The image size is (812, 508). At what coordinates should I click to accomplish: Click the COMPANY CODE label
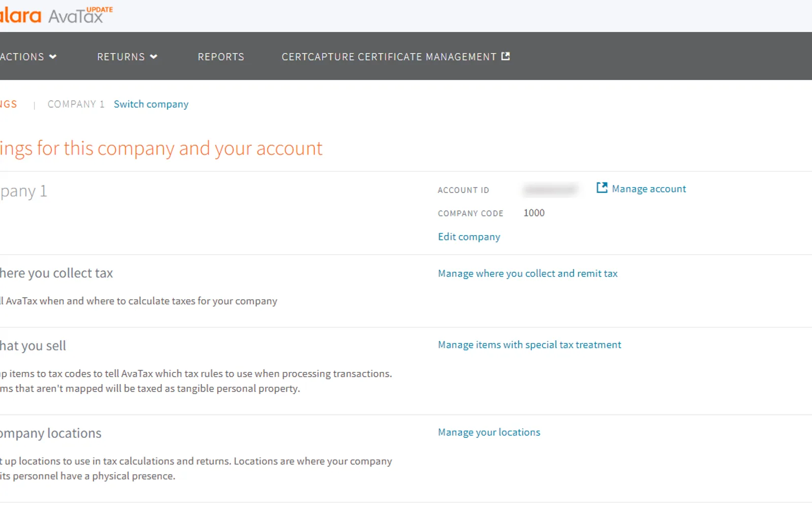pyautogui.click(x=470, y=213)
